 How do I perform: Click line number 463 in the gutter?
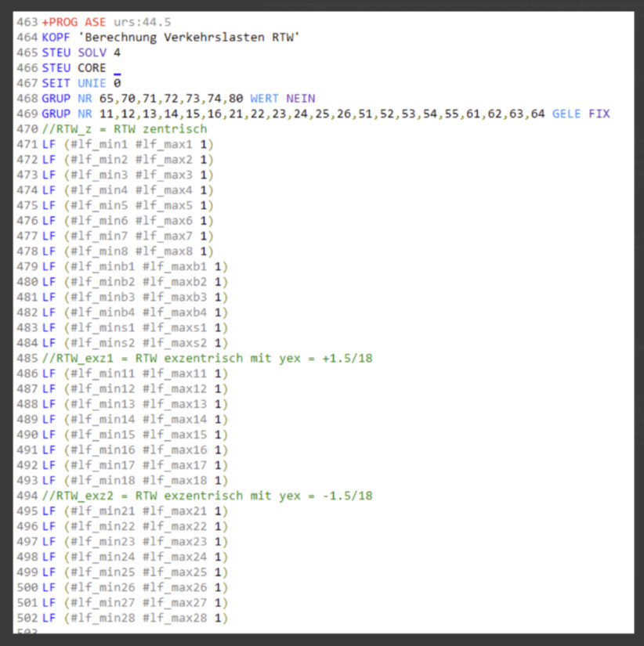click(x=27, y=22)
